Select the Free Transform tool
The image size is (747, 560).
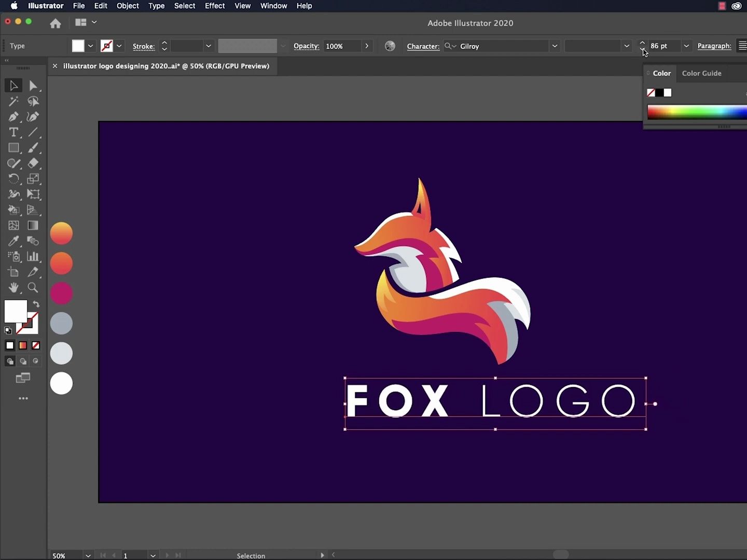[33, 194]
